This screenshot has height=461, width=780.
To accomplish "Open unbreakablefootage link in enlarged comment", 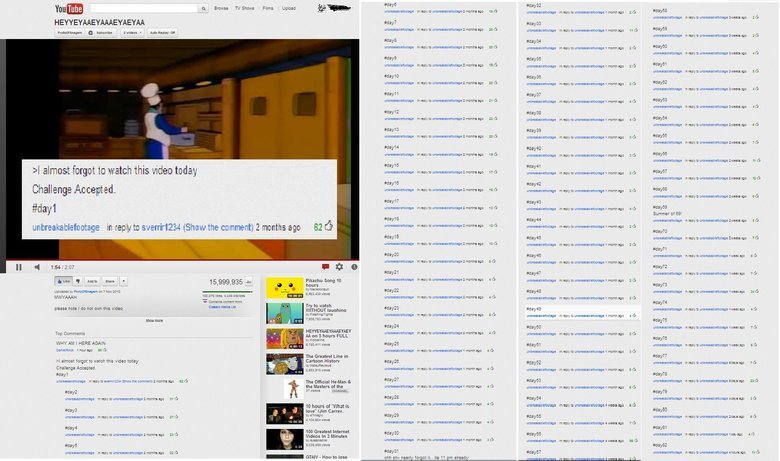I will click(x=66, y=227).
